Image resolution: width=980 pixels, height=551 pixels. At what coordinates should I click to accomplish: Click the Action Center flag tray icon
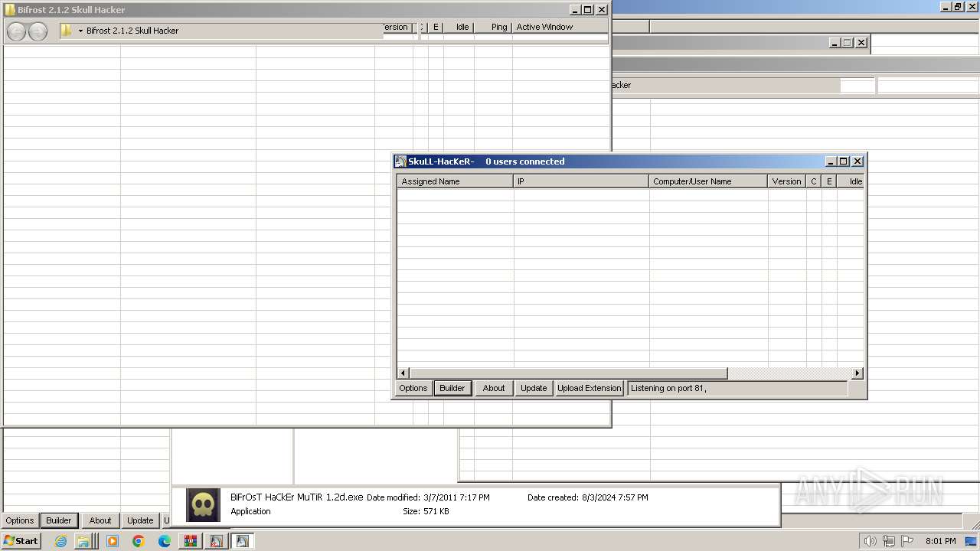[907, 541]
